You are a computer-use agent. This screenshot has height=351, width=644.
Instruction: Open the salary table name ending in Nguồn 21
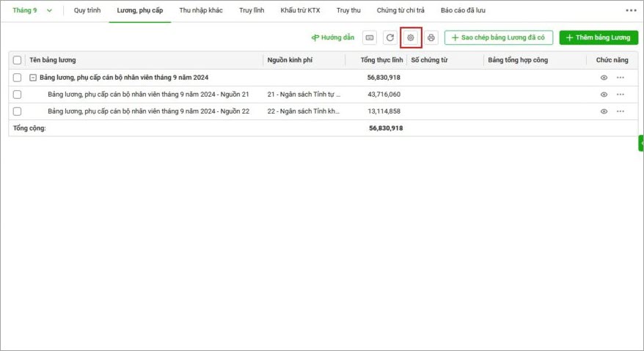148,95
